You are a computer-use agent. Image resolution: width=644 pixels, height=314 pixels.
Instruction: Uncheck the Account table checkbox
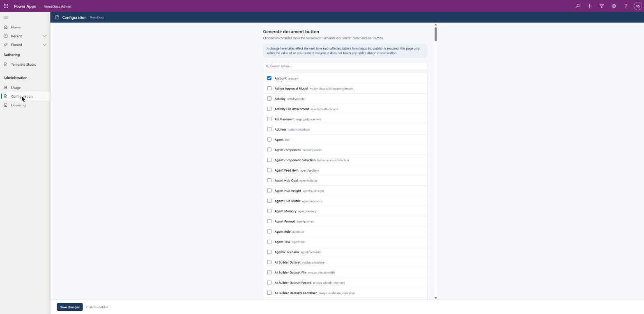point(269,78)
